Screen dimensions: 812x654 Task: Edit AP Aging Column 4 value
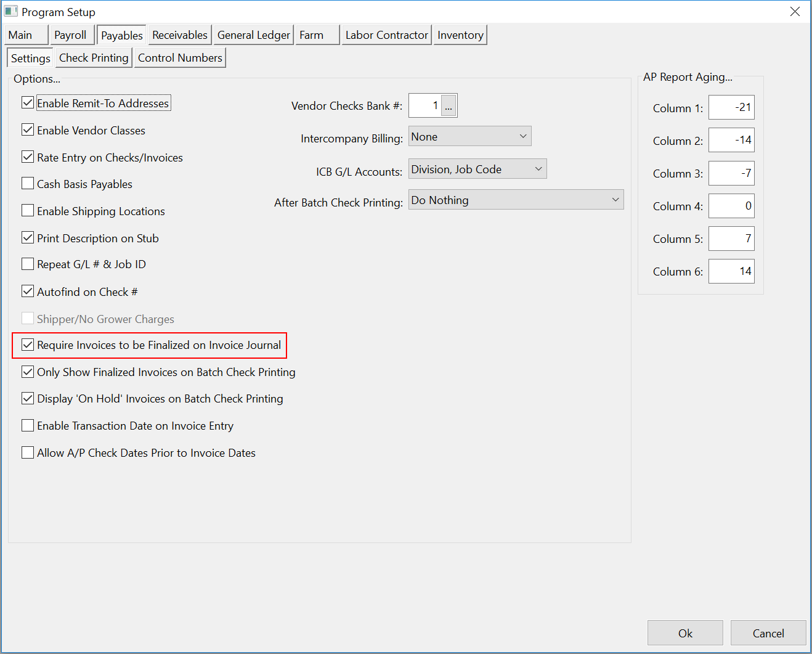[x=731, y=206]
